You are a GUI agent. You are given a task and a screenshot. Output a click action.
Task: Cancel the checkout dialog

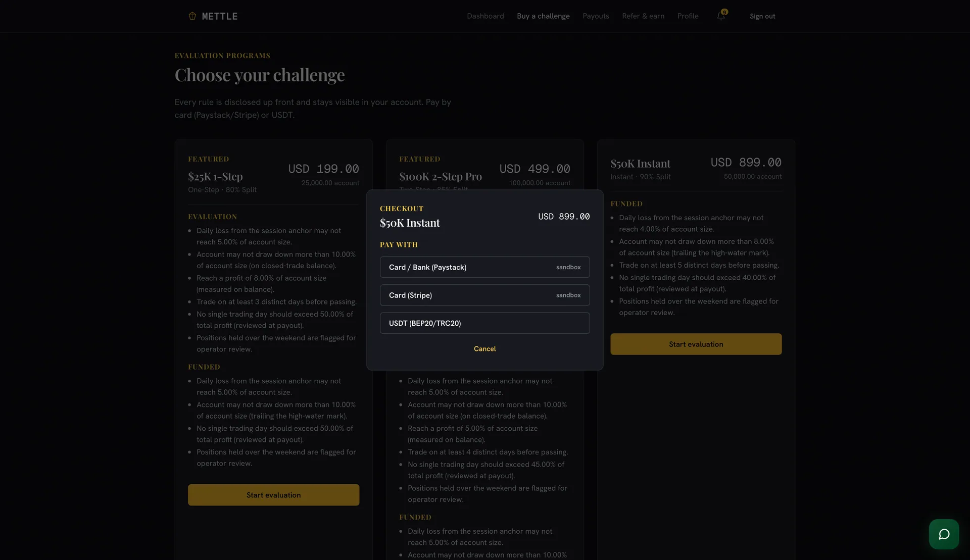[x=484, y=349]
